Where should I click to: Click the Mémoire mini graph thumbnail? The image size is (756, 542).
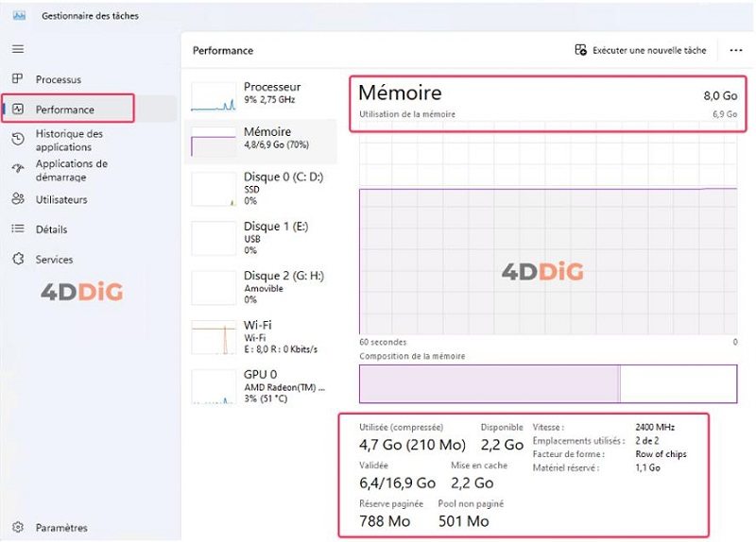coord(214,143)
